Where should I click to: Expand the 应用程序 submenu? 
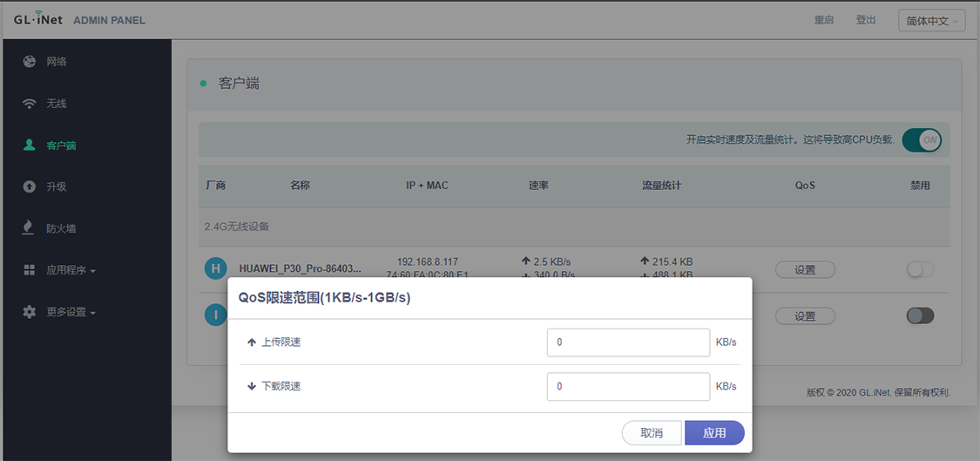(71, 270)
